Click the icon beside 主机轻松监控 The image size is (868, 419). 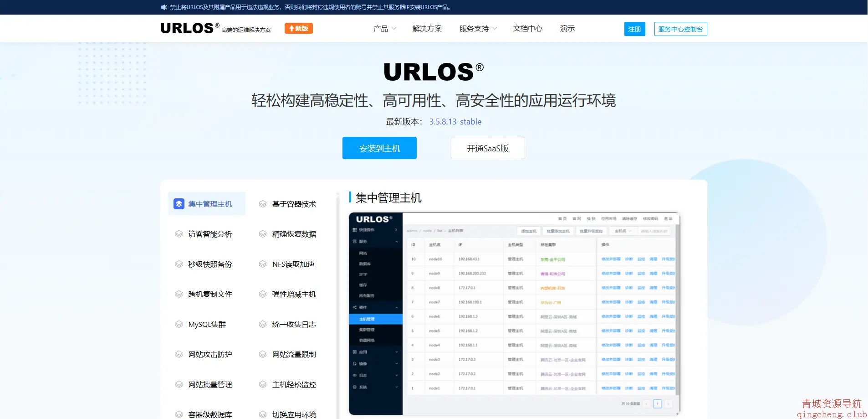click(263, 384)
